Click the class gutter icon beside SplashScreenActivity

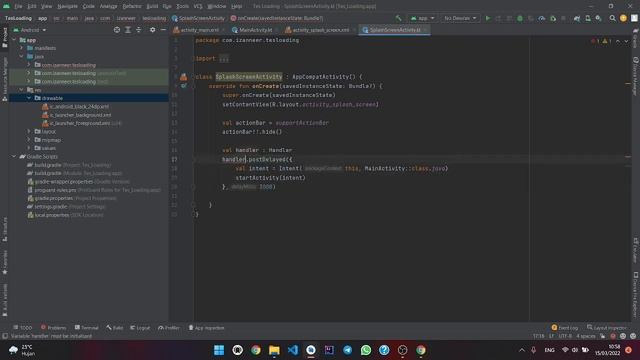(183, 77)
